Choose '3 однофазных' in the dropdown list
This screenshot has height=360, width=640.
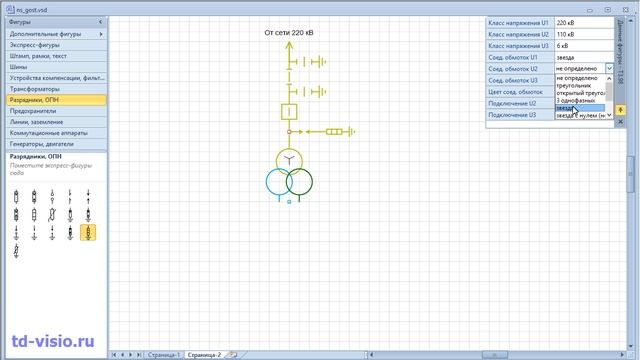(x=580, y=100)
